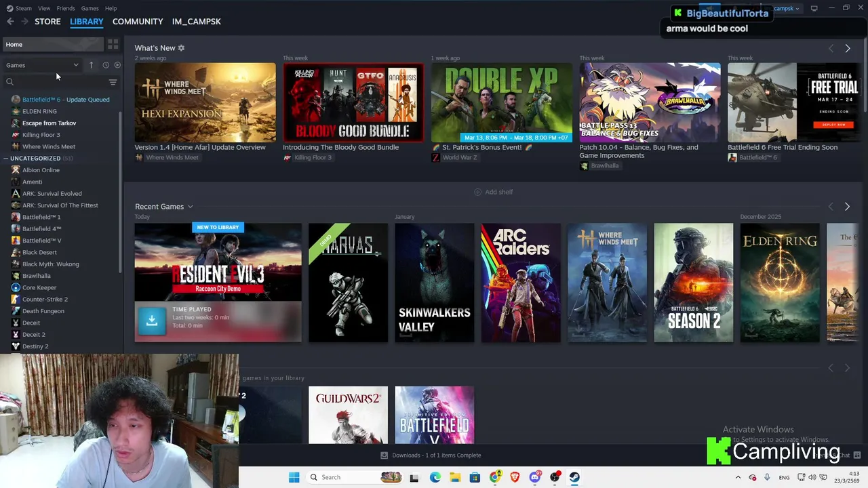Toggle the Recent activity clock filter

tap(106, 65)
